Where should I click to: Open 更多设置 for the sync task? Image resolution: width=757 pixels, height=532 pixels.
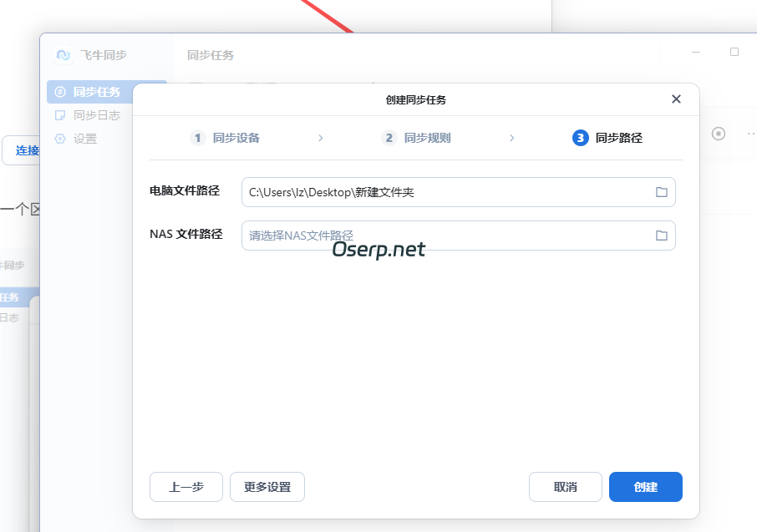click(267, 487)
